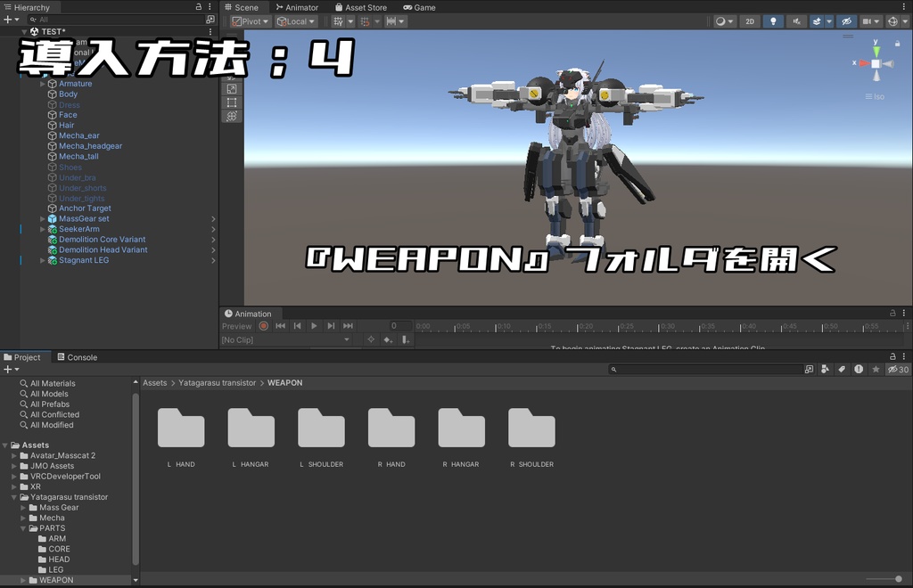Play the animation clip
The height and width of the screenshot is (588, 913).
(x=314, y=326)
